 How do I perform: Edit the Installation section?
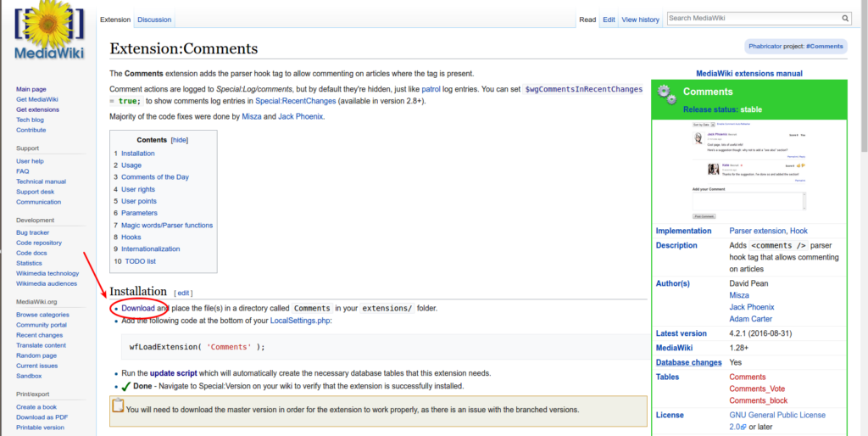183,293
